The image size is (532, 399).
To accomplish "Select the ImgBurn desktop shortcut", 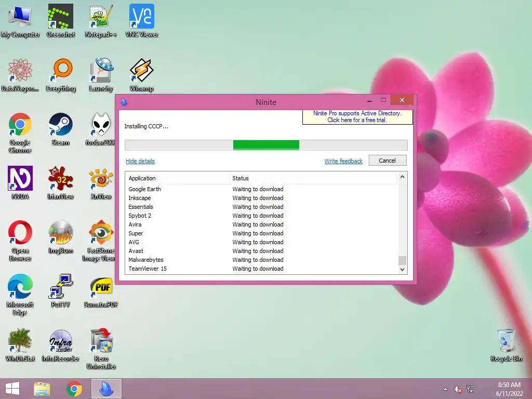I will click(60, 237).
